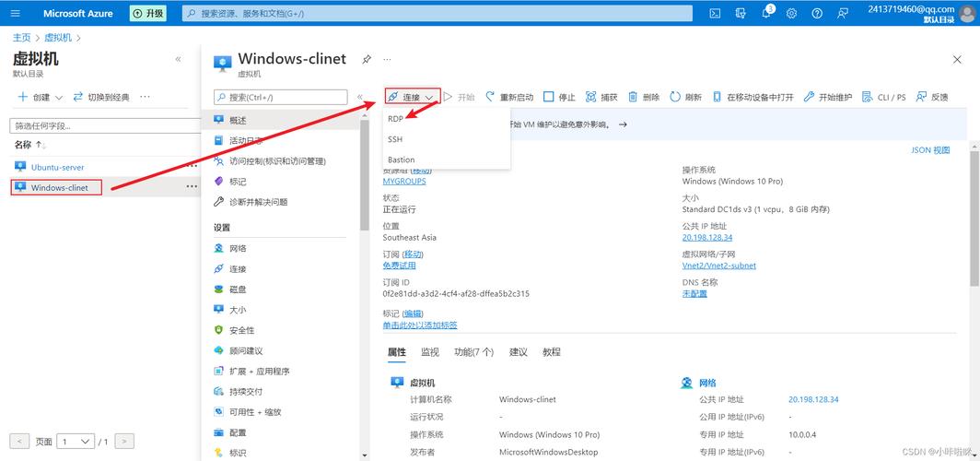Image resolution: width=980 pixels, height=461 pixels.
Task: Switch to 功能(7 个) tab
Action: point(473,352)
